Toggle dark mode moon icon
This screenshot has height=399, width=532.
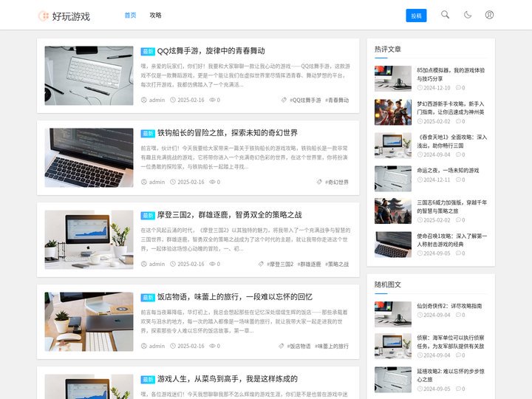[468, 15]
